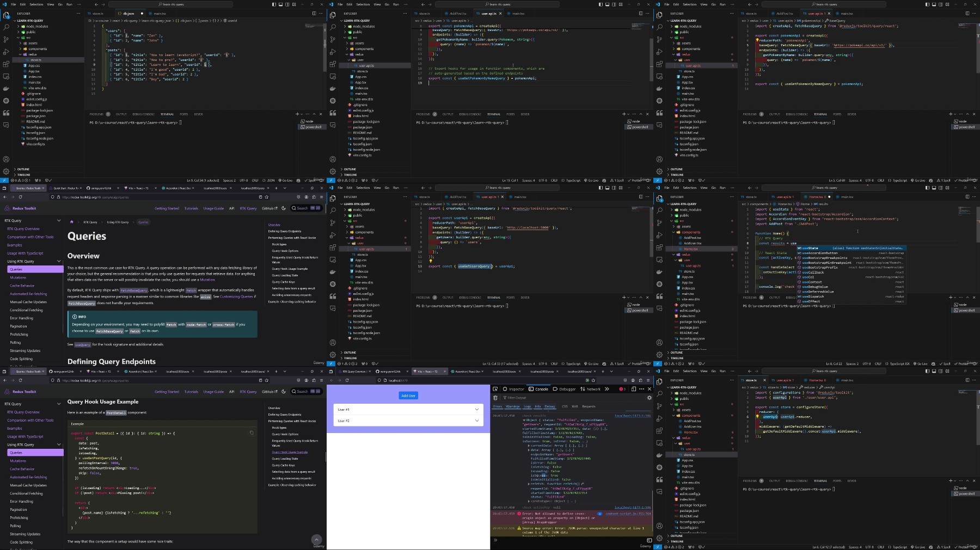Toggle the Errors console filter
This screenshot has height=550, width=980.
click(x=498, y=406)
